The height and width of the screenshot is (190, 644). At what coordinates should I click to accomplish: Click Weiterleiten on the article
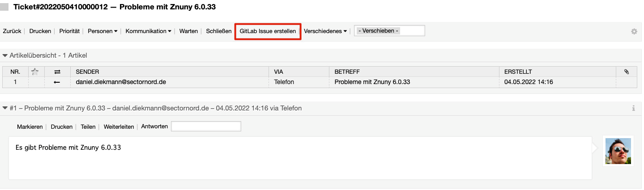(x=119, y=127)
